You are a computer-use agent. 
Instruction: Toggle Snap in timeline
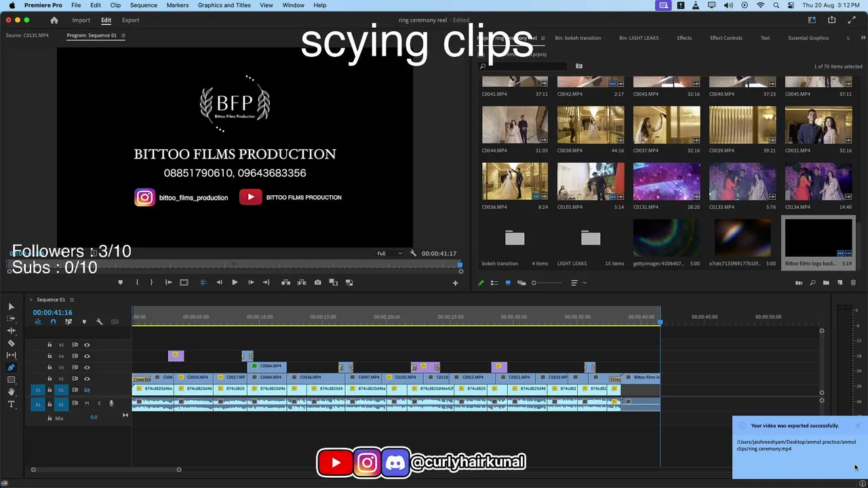coord(53,322)
